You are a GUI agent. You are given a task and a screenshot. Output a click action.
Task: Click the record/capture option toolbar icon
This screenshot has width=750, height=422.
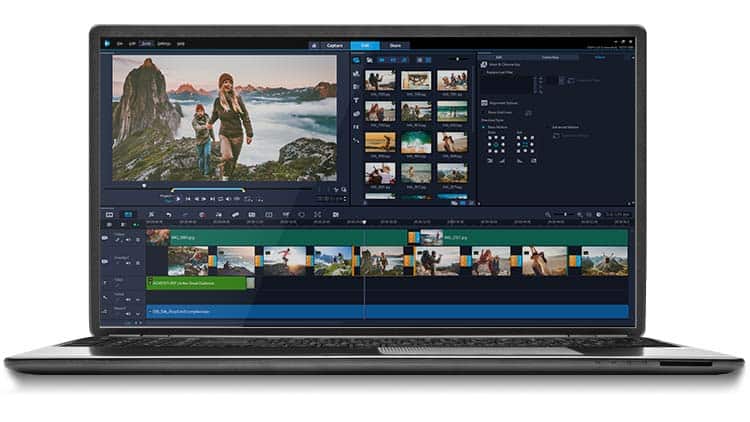click(x=202, y=215)
